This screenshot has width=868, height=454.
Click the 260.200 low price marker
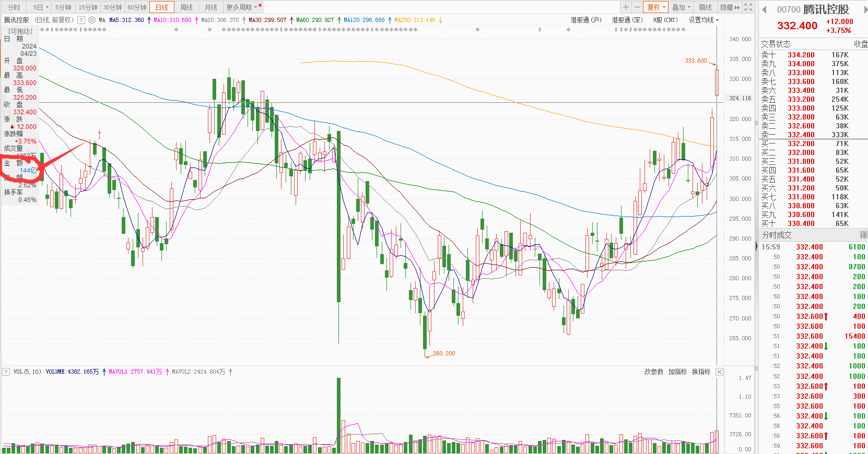click(x=444, y=353)
